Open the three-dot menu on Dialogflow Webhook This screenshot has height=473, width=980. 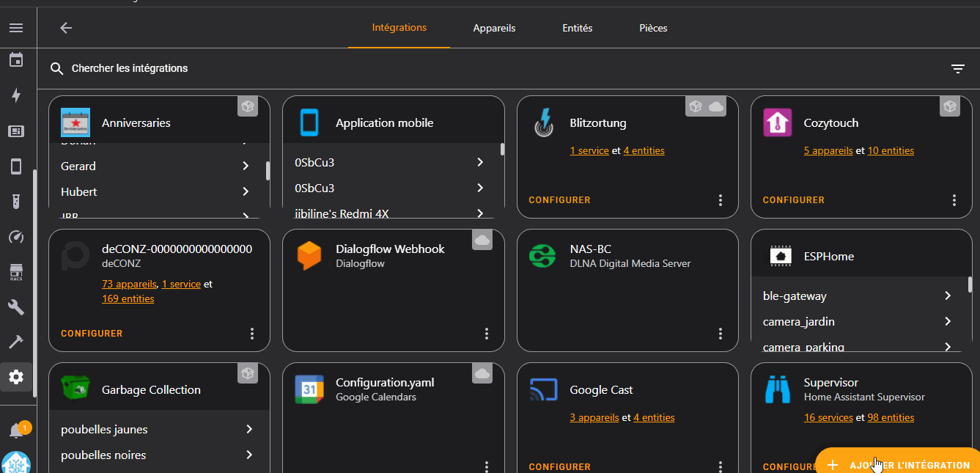pyautogui.click(x=487, y=334)
